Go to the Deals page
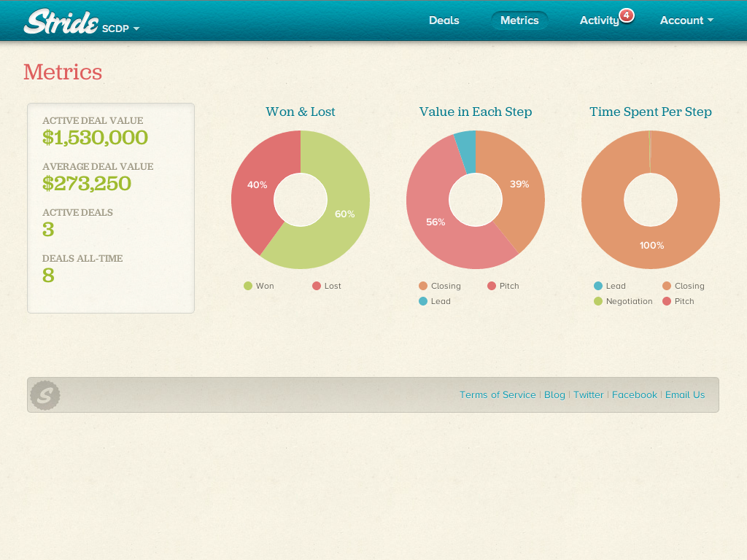Image resolution: width=747 pixels, height=560 pixels. tap(444, 20)
